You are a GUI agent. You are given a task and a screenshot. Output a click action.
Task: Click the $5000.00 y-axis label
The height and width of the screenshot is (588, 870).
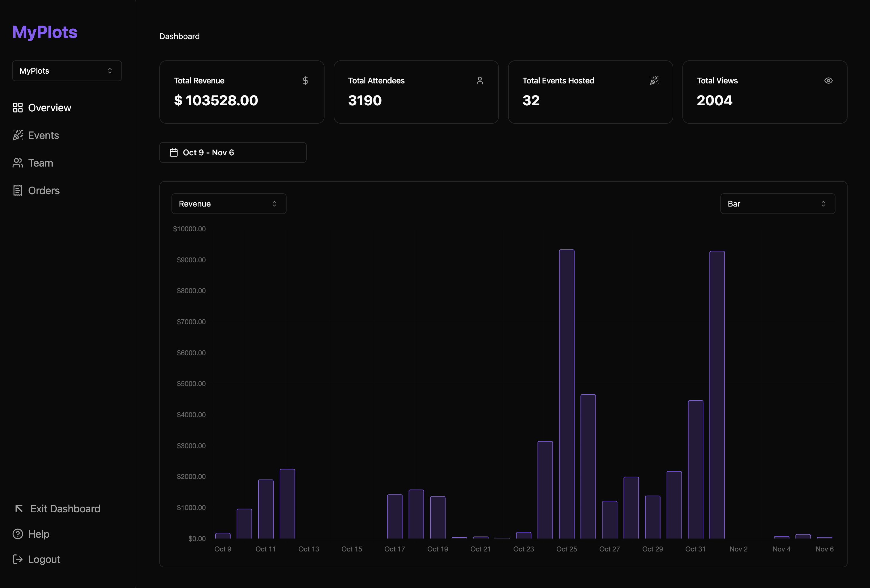click(191, 384)
